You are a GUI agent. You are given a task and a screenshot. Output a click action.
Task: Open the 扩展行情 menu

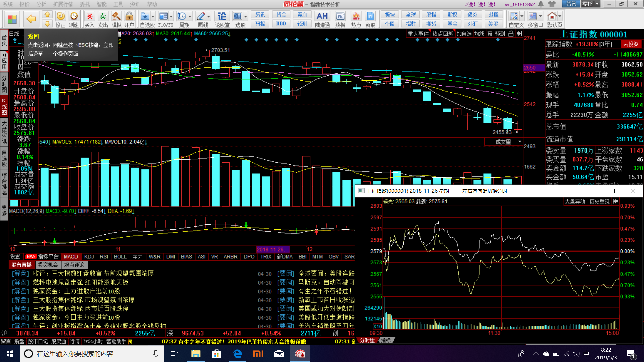coord(63,4)
